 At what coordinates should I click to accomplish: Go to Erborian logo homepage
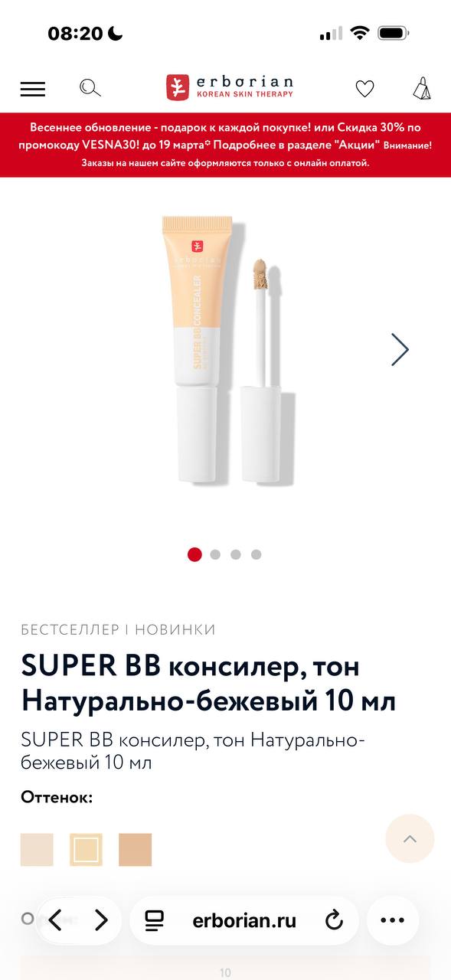point(230,87)
